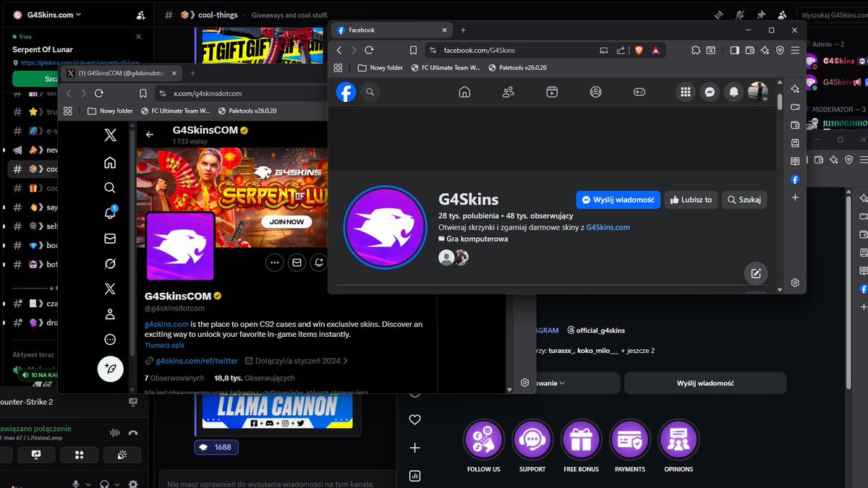The height and width of the screenshot is (488, 868).
Task: Open Facebook Home icon in top navigation
Action: [x=464, y=92]
